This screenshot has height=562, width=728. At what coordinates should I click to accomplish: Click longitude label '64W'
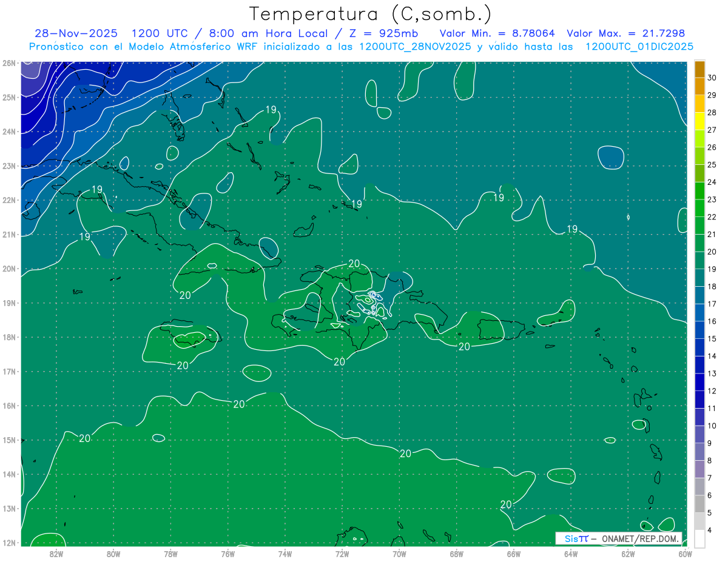(x=571, y=554)
